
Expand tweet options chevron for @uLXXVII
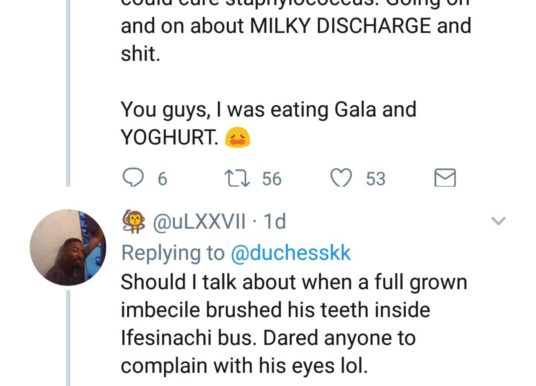(498, 221)
